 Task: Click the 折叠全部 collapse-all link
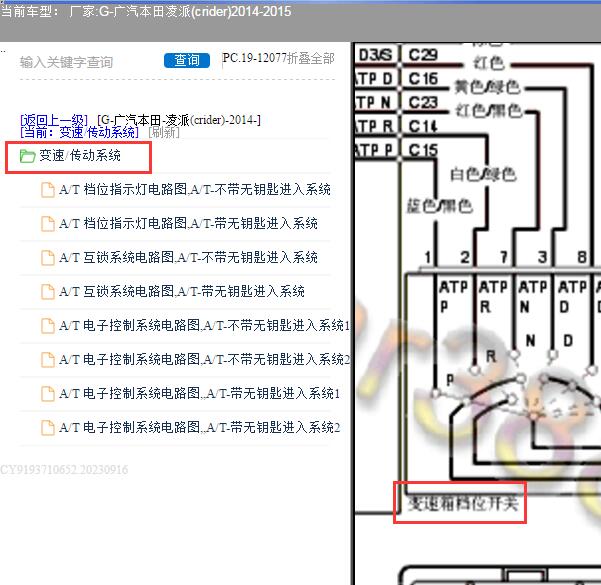click(311, 58)
